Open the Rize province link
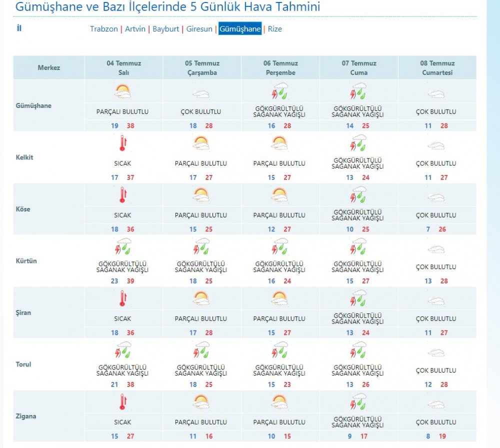The width and height of the screenshot is (500, 448). 275,29
